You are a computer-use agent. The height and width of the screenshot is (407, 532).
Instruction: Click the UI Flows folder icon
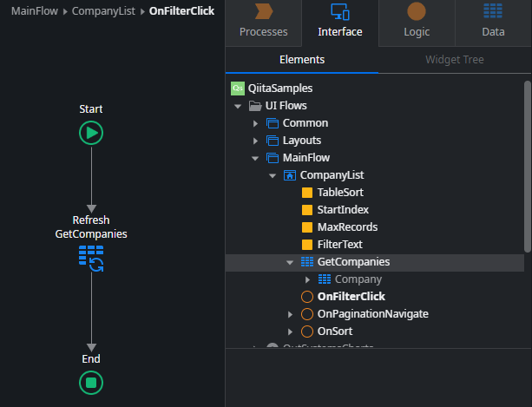(255, 106)
